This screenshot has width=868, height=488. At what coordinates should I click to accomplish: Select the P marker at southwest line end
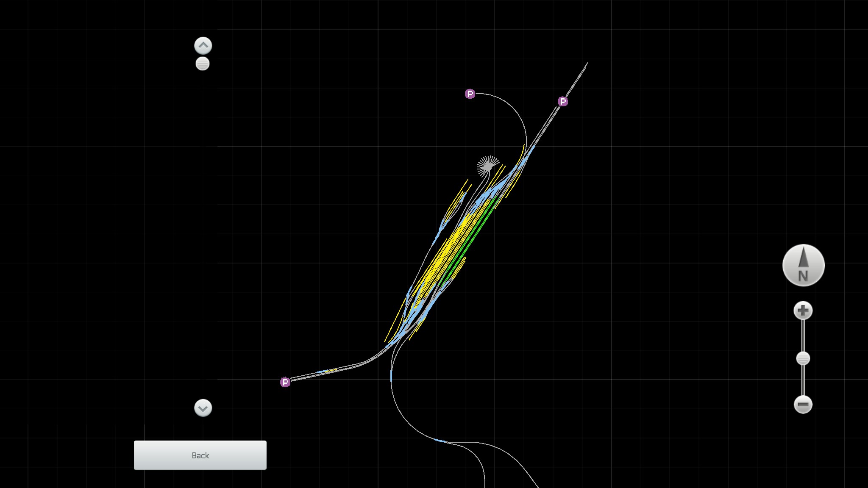[x=285, y=383]
